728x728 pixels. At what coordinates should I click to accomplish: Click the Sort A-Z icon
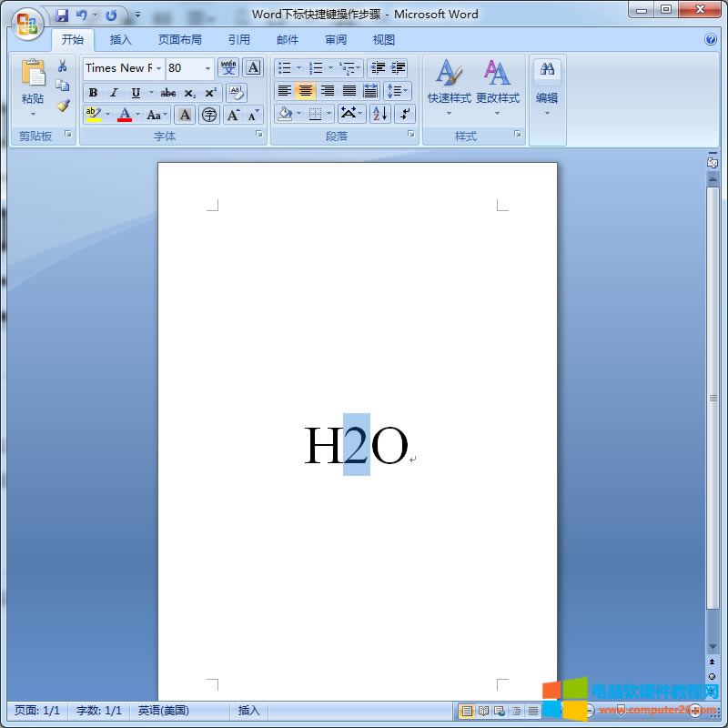click(x=379, y=114)
